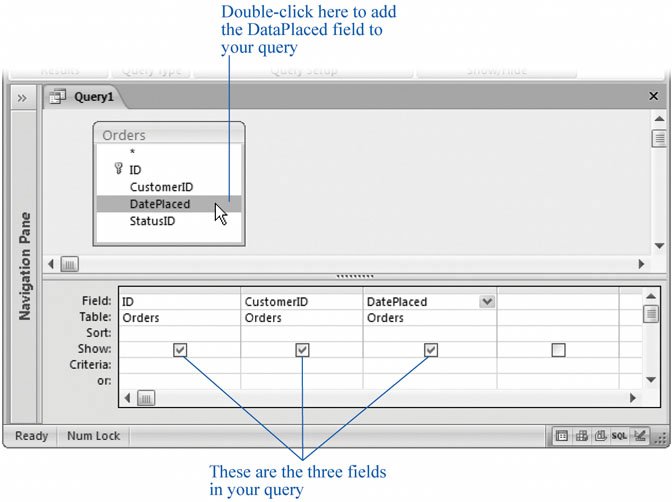
Task: Select CustomerID in Orders field list
Action: [161, 187]
